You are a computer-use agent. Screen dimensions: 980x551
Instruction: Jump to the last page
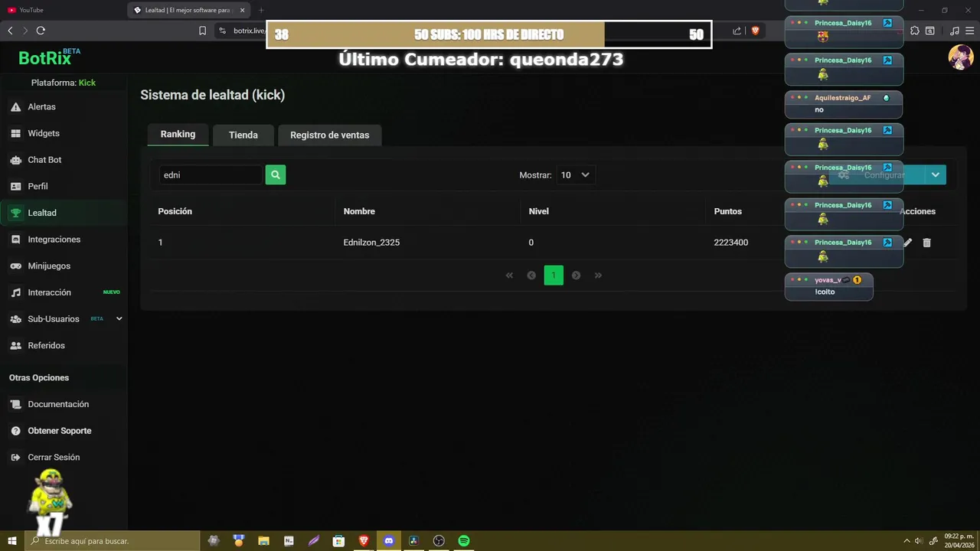598,275
